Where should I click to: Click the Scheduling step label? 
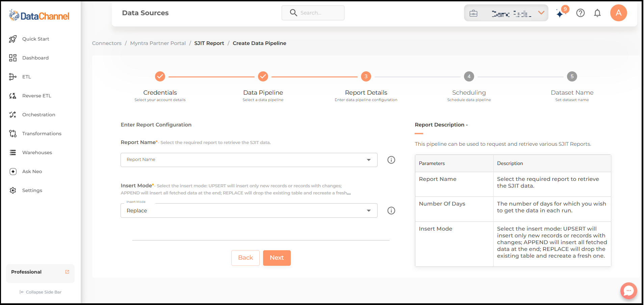pos(469,93)
